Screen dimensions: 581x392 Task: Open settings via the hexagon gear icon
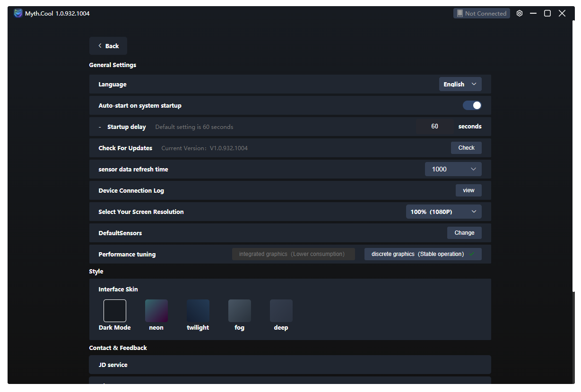[x=520, y=13]
